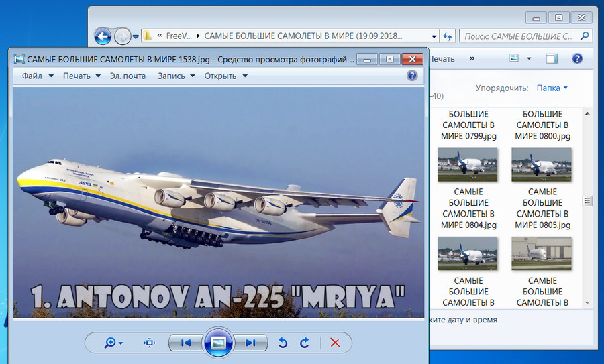This screenshot has width=604, height=364.
Task: Click the Explorer scrollbar down arrow
Action: (x=587, y=303)
